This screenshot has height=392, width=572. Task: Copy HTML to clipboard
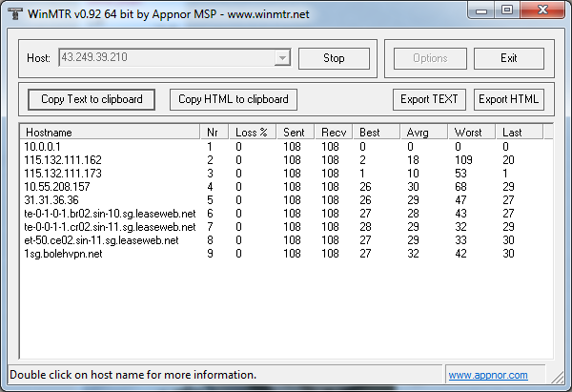tap(234, 99)
